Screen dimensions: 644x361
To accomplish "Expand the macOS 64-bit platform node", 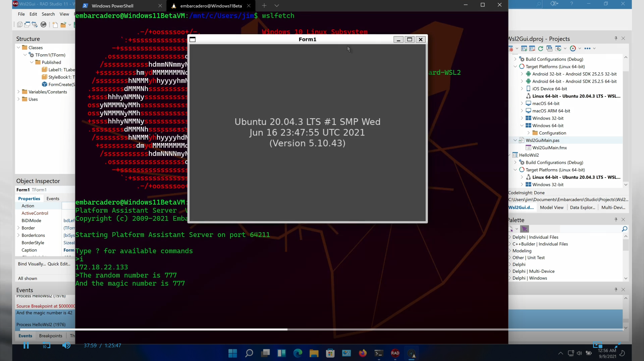I will pyautogui.click(x=522, y=104).
